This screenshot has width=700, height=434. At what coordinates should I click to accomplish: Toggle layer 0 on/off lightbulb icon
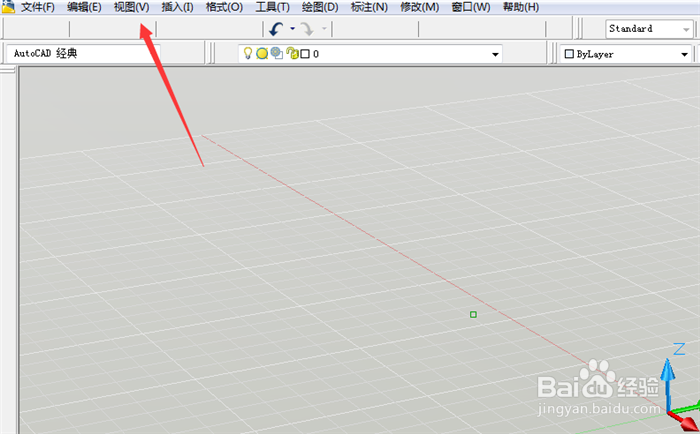247,54
